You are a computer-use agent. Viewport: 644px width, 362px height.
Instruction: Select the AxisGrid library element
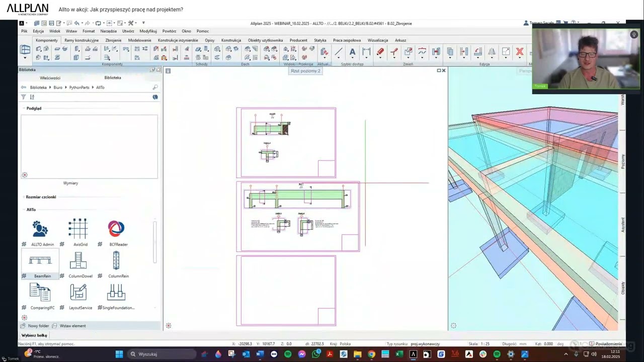click(x=78, y=232)
